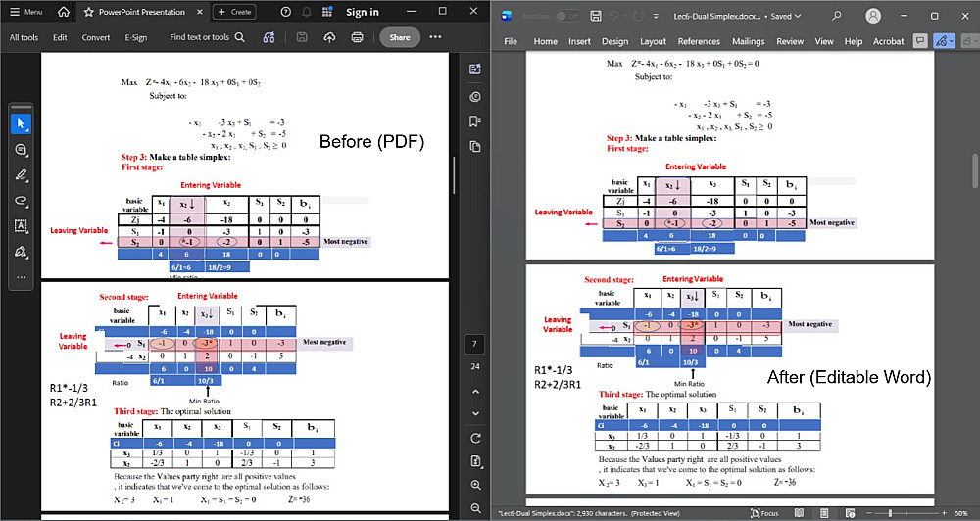The image size is (980, 521).
Task: Open the References tab in Word
Action: click(x=698, y=41)
